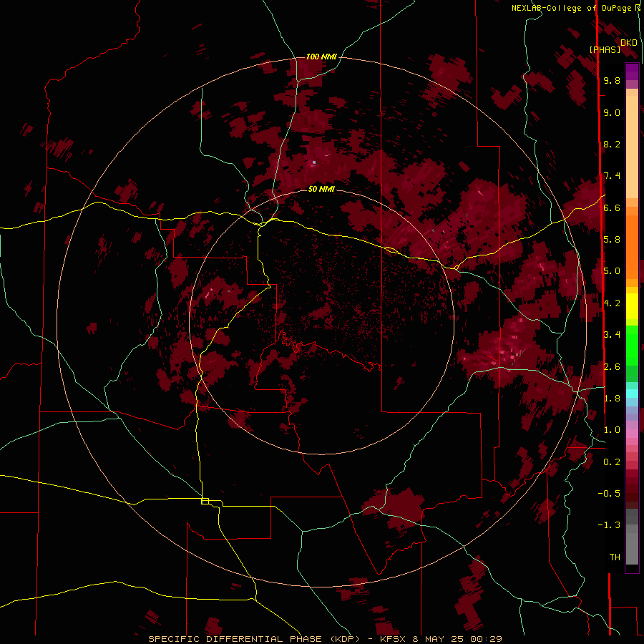The height and width of the screenshot is (644, 644).
Task: Click the 6.6 value on the scale
Action: pos(612,208)
